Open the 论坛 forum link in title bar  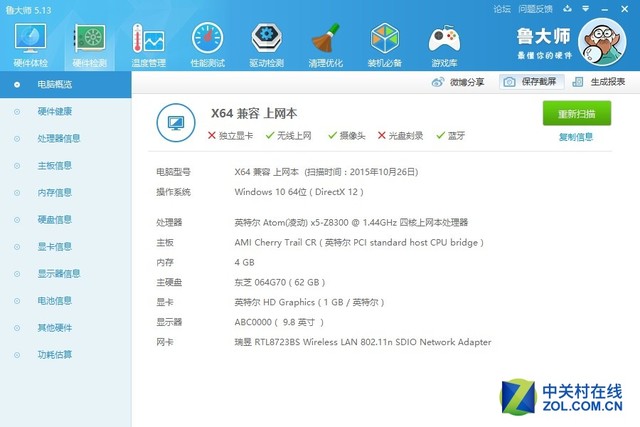click(x=502, y=8)
